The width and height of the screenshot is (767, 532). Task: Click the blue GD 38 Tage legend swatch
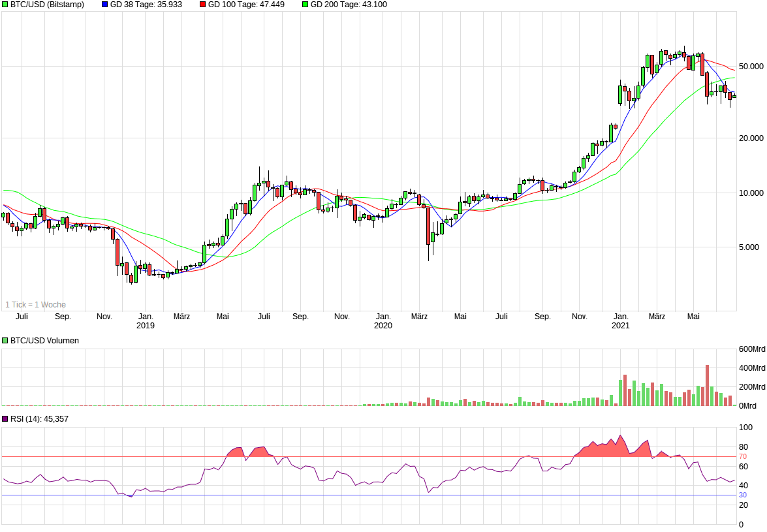coord(104,5)
